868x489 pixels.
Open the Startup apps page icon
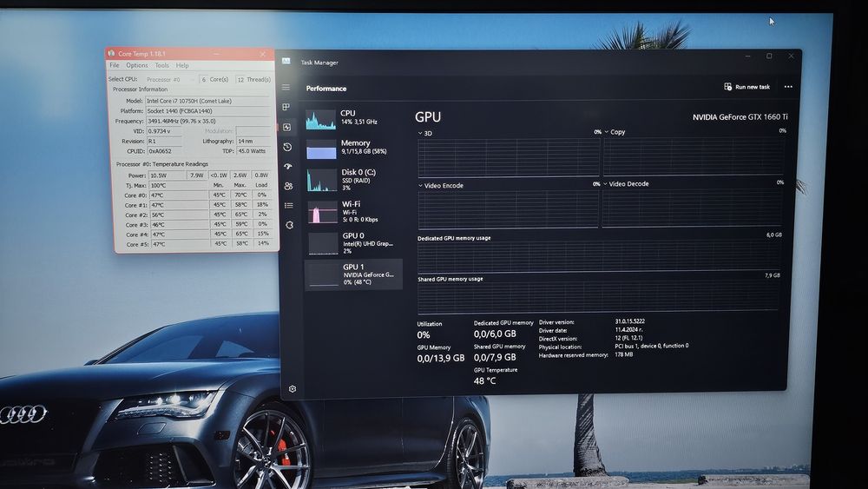point(288,166)
